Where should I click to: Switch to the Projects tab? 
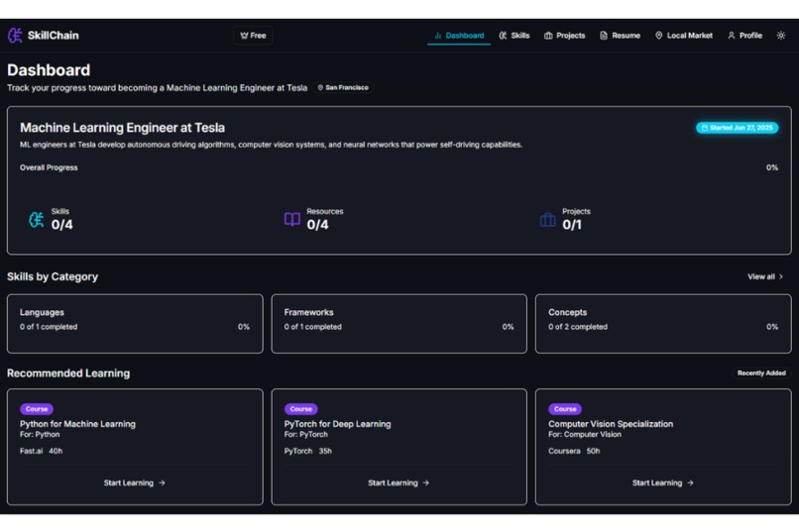point(564,35)
